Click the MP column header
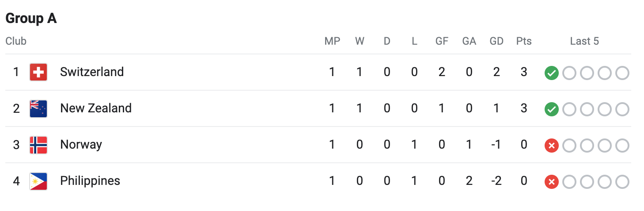This screenshot has height=211, width=644. point(332,42)
